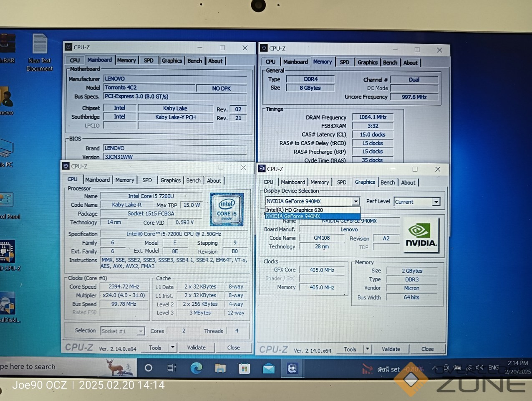
Task: Open CPU tab in the GeForce 940MX window
Action: tap(268, 182)
